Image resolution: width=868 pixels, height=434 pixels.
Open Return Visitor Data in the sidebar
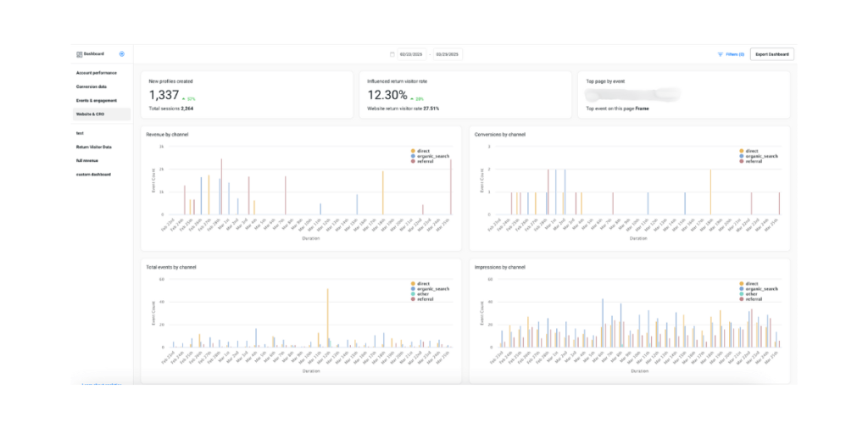point(94,147)
